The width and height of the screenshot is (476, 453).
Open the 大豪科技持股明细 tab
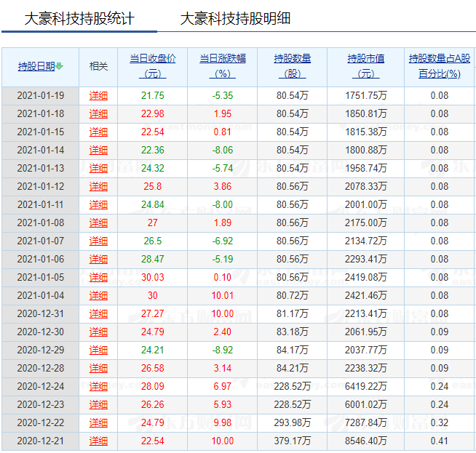point(235,18)
